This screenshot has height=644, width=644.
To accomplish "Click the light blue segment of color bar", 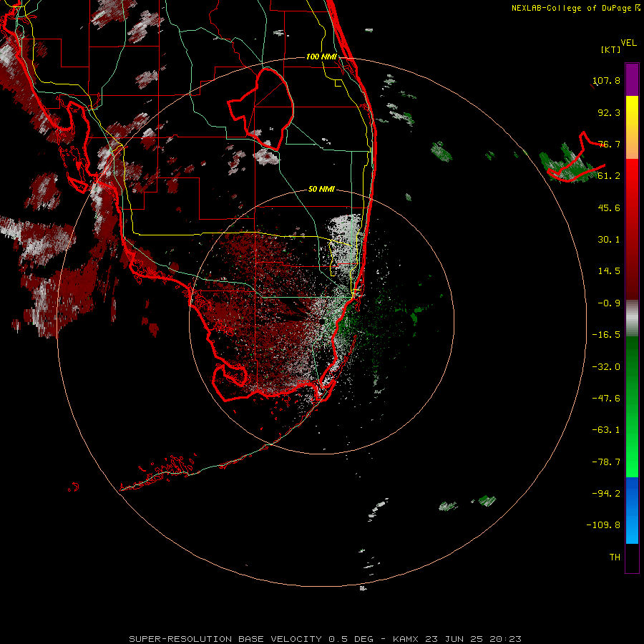I will pyautogui.click(x=632, y=528).
